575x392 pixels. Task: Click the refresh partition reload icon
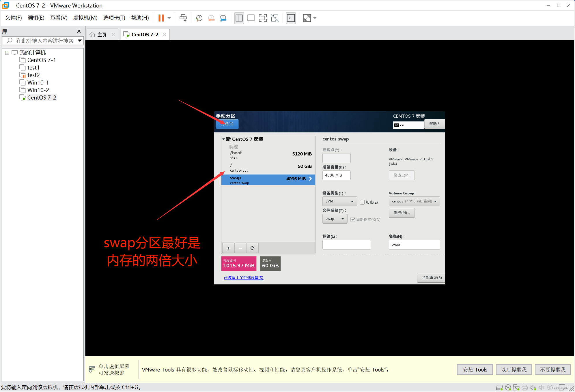252,248
